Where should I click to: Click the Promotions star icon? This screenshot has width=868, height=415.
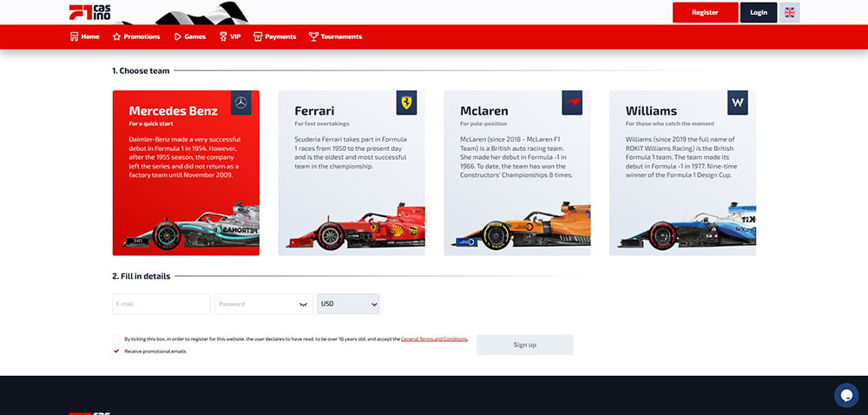click(117, 36)
